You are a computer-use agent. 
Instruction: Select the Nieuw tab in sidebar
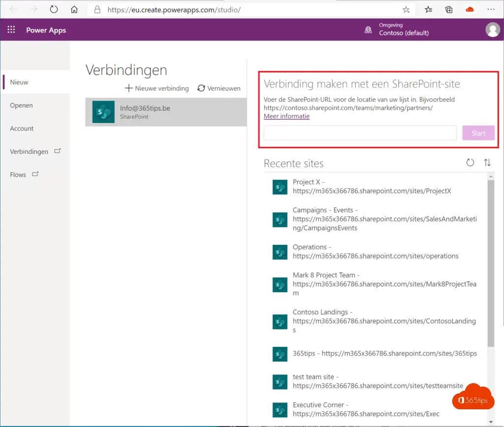tap(20, 82)
